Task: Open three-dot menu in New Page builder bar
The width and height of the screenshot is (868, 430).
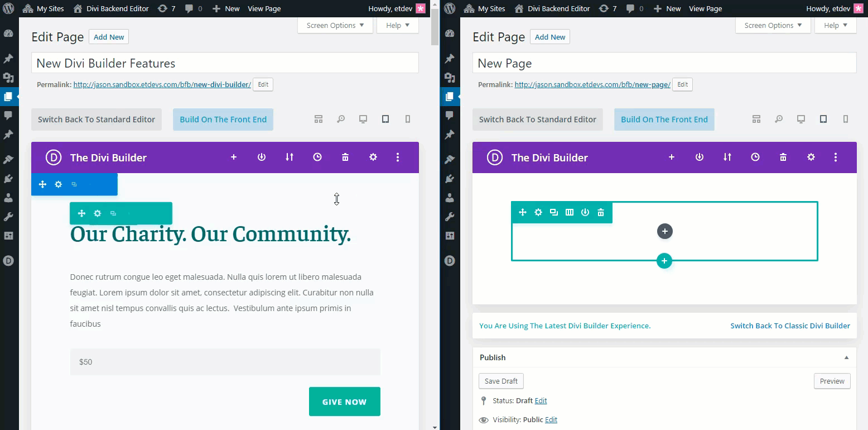Action: coord(836,157)
